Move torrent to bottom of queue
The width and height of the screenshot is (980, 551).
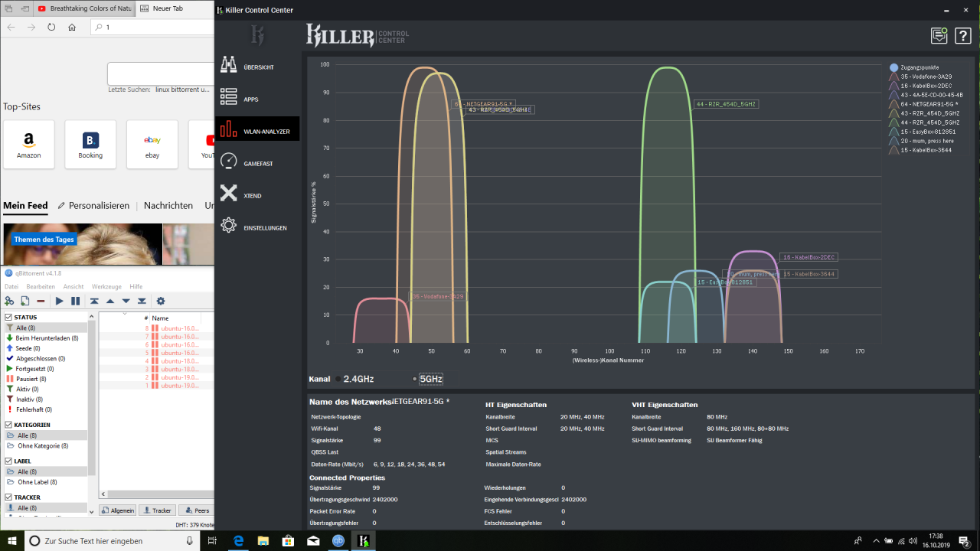click(x=142, y=301)
